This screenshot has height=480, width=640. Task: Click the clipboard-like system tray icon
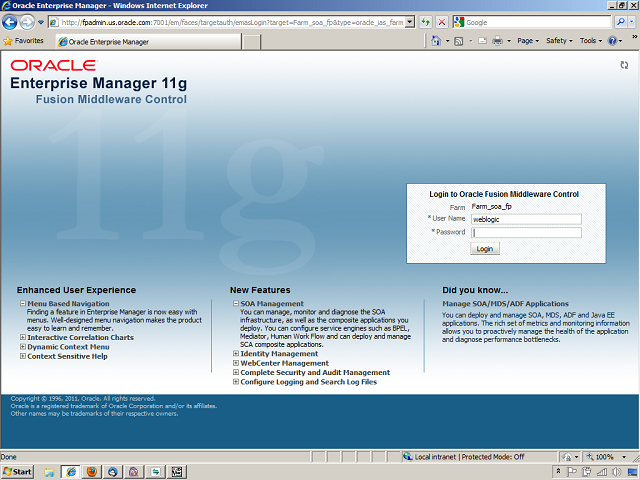(587, 472)
